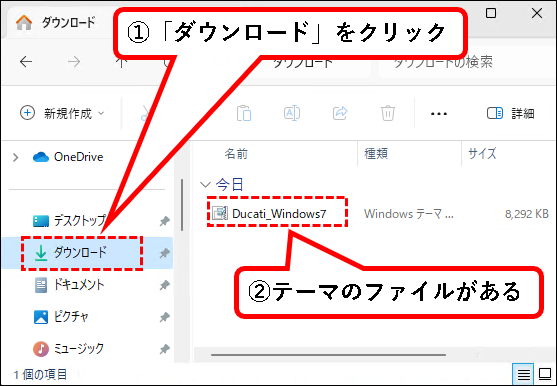Click the home icon on the tab
Screen dimensions: 557x386
click(x=24, y=23)
